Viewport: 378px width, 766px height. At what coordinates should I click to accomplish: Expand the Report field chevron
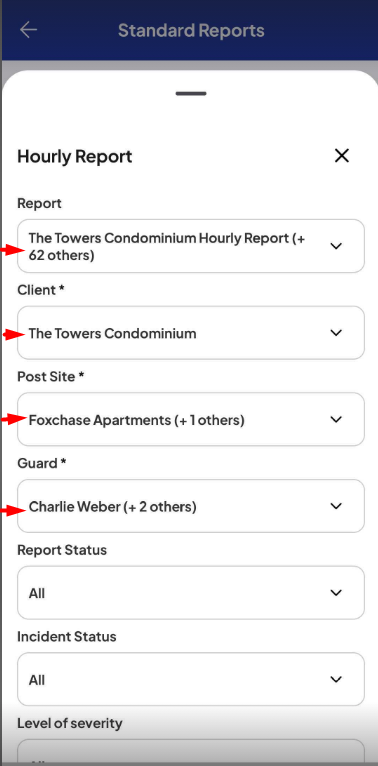click(x=336, y=246)
